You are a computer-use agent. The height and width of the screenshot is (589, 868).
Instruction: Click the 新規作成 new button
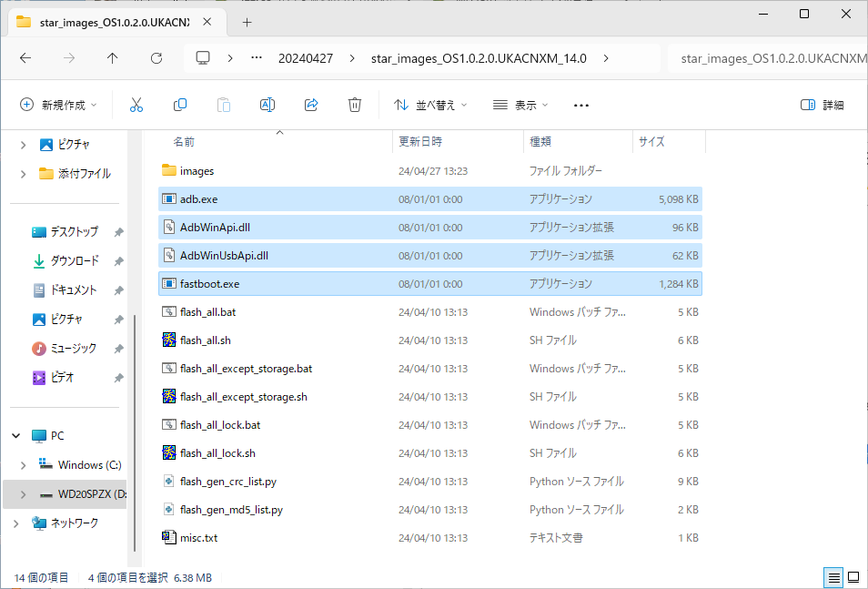click(58, 105)
